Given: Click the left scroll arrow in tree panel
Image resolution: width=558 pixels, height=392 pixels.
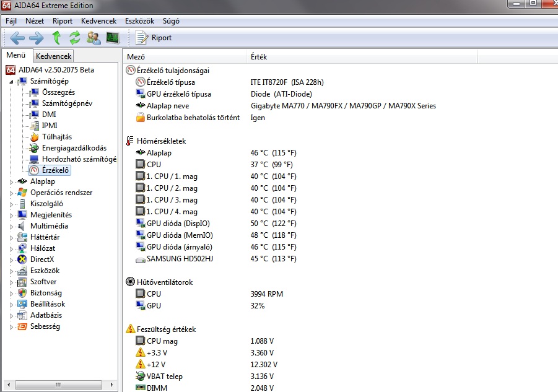Looking at the screenshot, I should 9,385.
